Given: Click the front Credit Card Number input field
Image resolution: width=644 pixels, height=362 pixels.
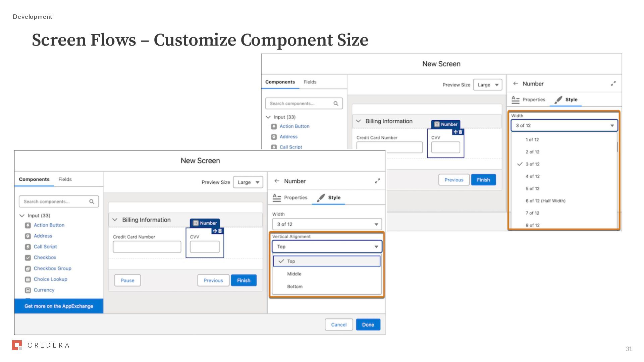Looking at the screenshot, I should coord(147,247).
